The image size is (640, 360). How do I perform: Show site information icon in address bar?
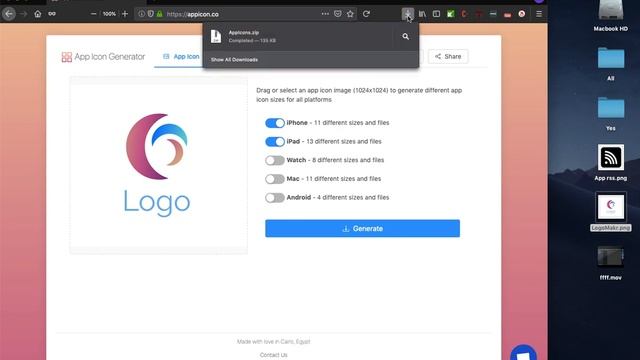[x=141, y=14]
